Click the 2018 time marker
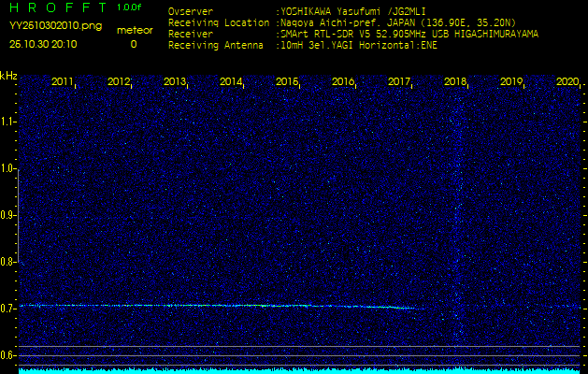Viewport: 588px width, 374px height. (455, 82)
